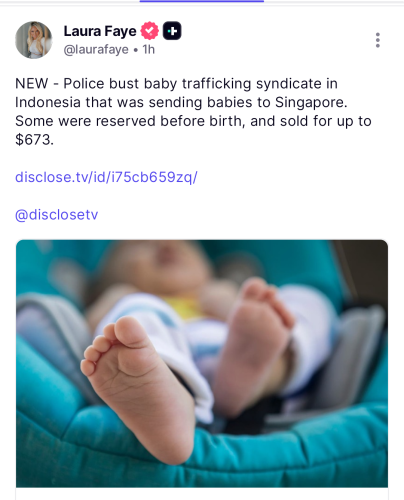
Task: Open link preview card footer below the photo
Action: pos(202,494)
